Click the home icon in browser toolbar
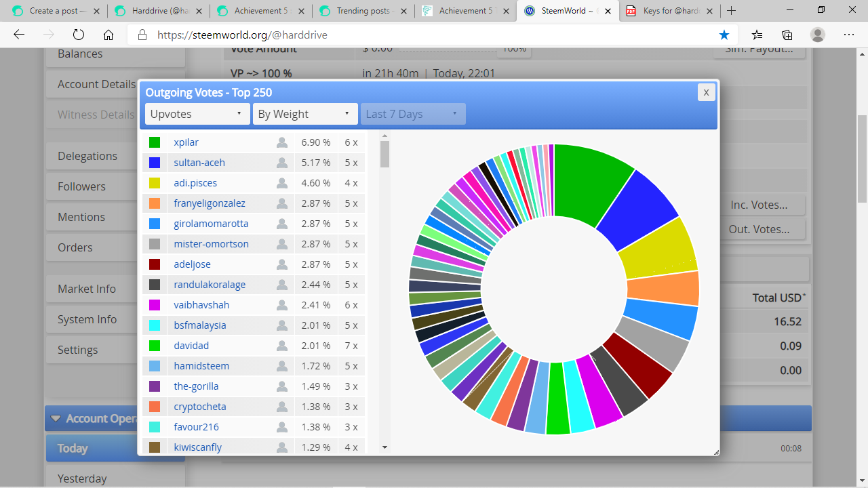Viewport: 868px width, 488px height. [x=108, y=35]
